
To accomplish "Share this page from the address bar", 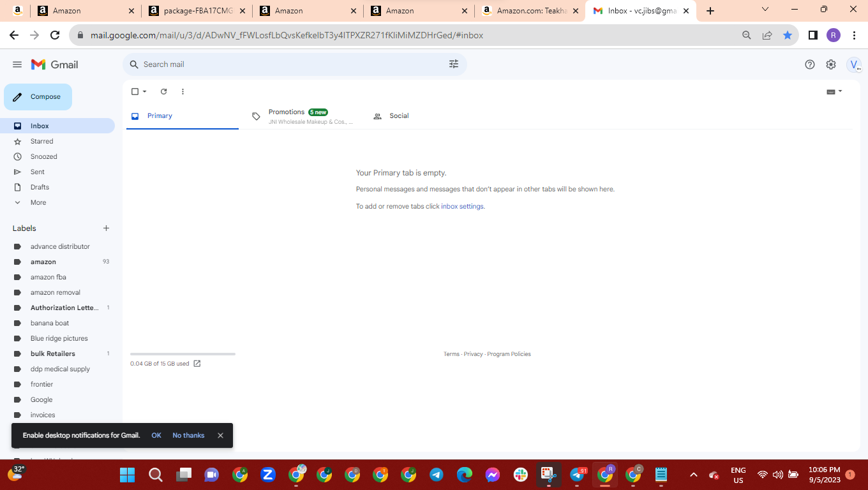I will 767,36.
